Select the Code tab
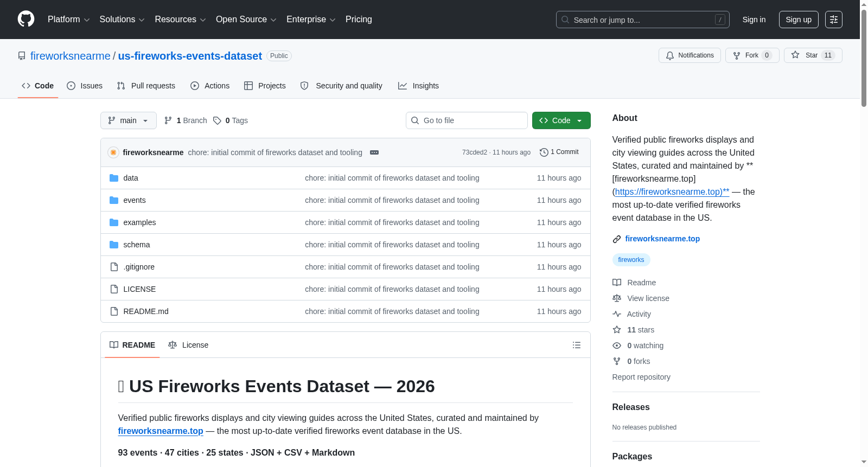 [x=38, y=86]
